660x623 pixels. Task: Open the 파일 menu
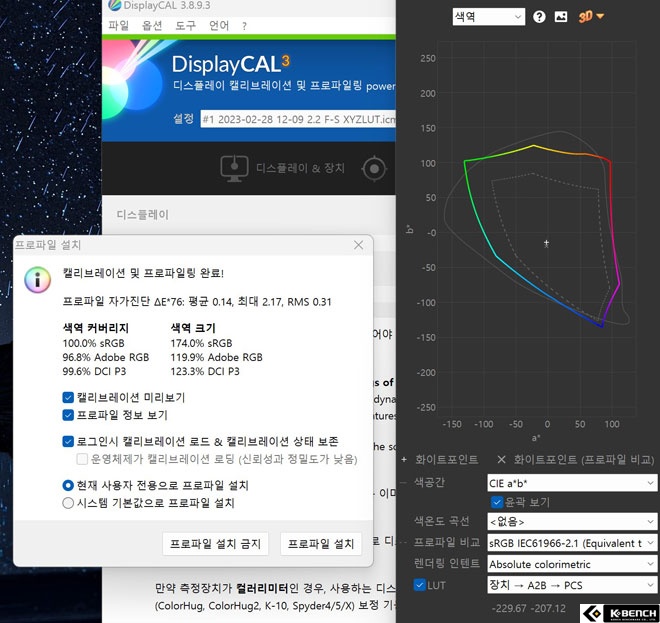[x=118, y=26]
